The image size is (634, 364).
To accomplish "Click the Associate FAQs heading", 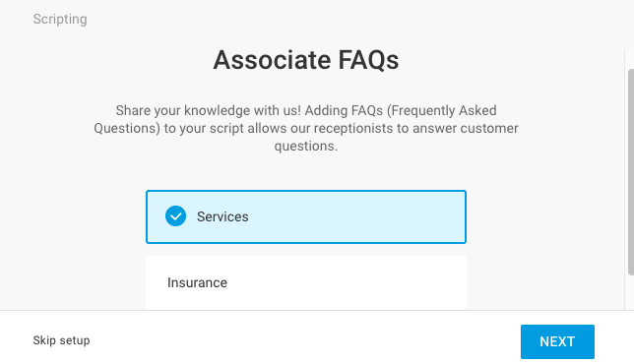I will pos(306,60).
